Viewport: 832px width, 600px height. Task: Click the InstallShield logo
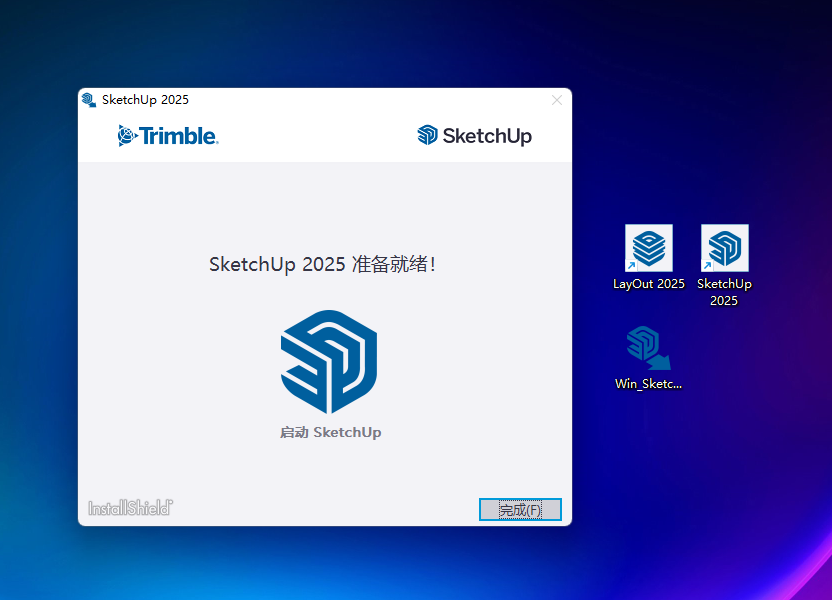click(x=130, y=508)
